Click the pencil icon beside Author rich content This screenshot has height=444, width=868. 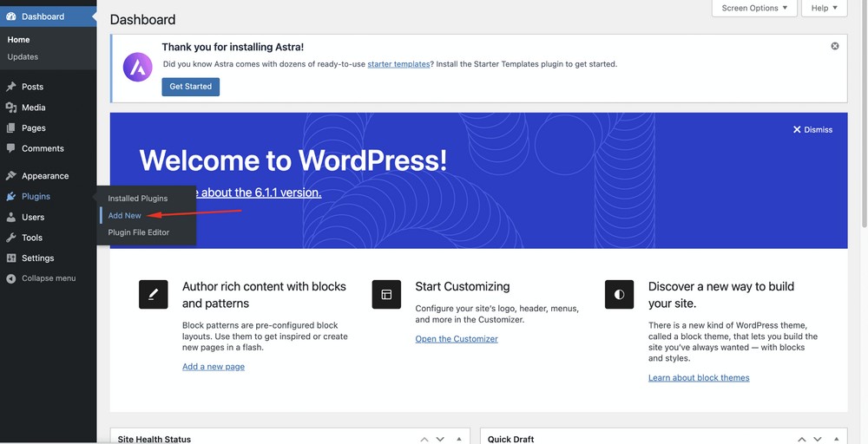coord(154,294)
